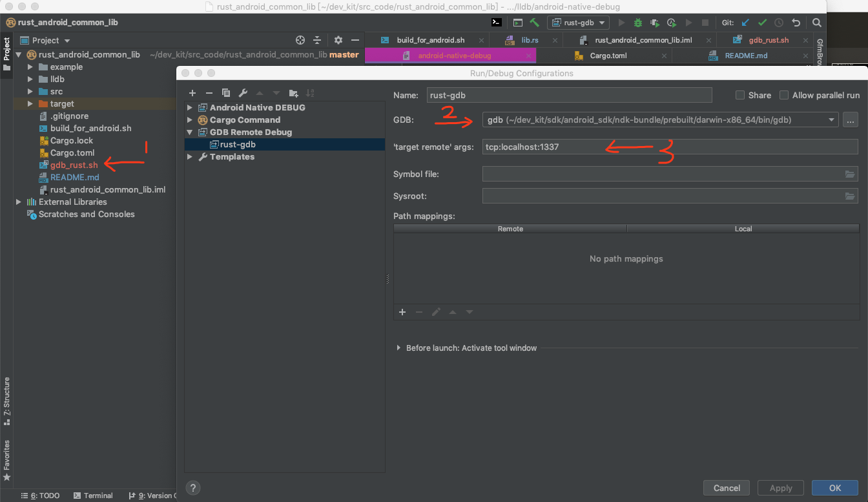The width and height of the screenshot is (868, 502).
Task: Expand Android Native DEBUG tree node
Action: (190, 108)
